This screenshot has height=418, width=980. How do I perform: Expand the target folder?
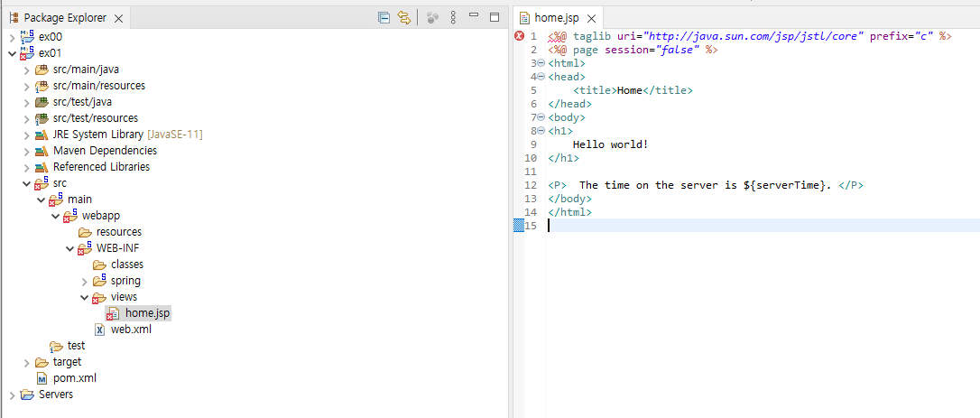point(26,362)
